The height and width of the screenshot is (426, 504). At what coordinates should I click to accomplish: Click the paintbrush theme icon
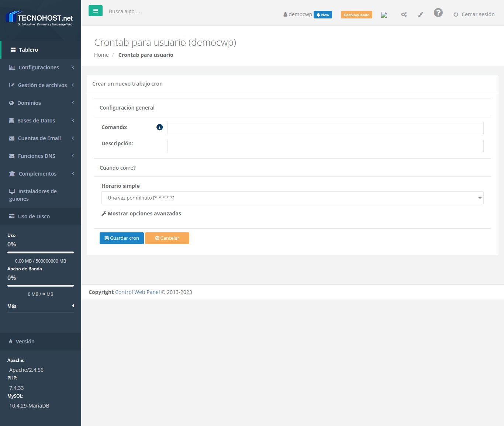coord(420,14)
